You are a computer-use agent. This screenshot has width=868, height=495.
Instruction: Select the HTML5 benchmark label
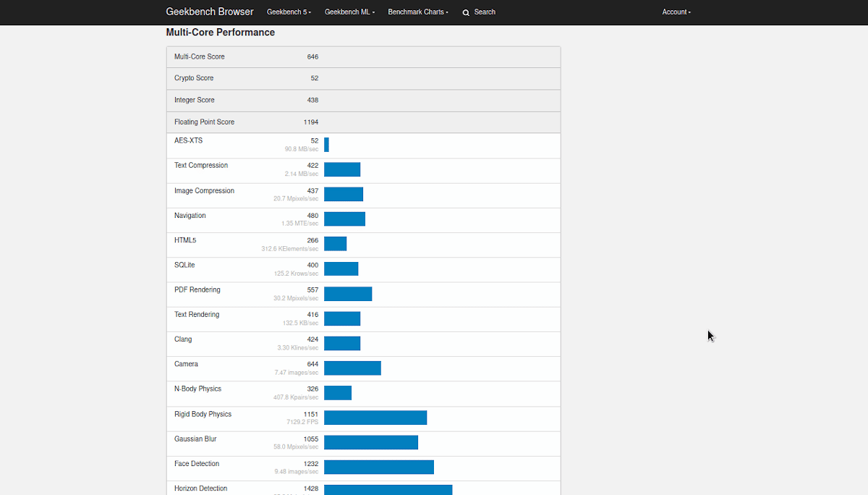click(185, 240)
